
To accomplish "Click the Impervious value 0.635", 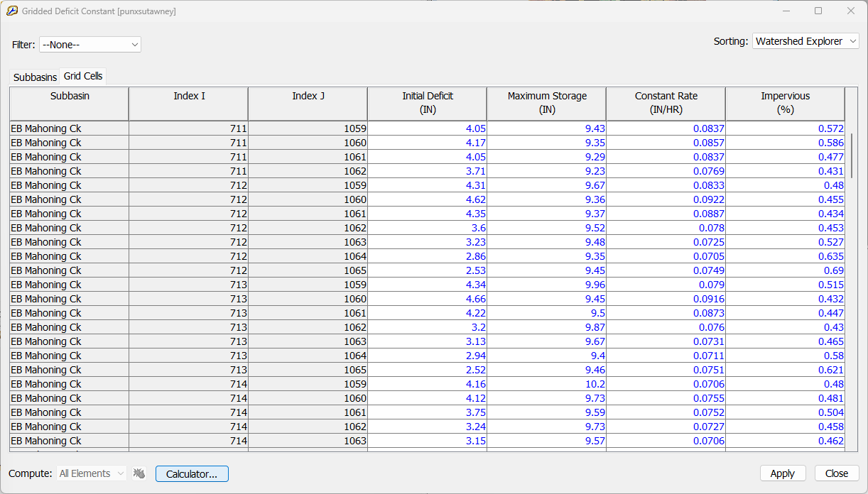I will [786, 256].
